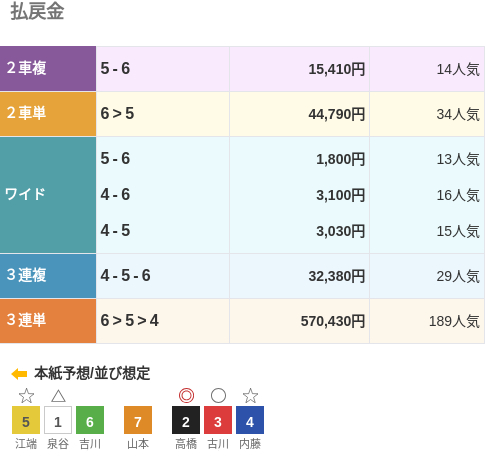485x468 pixels.
Task: Click the orange number 7 racer badge
Action: (138, 420)
